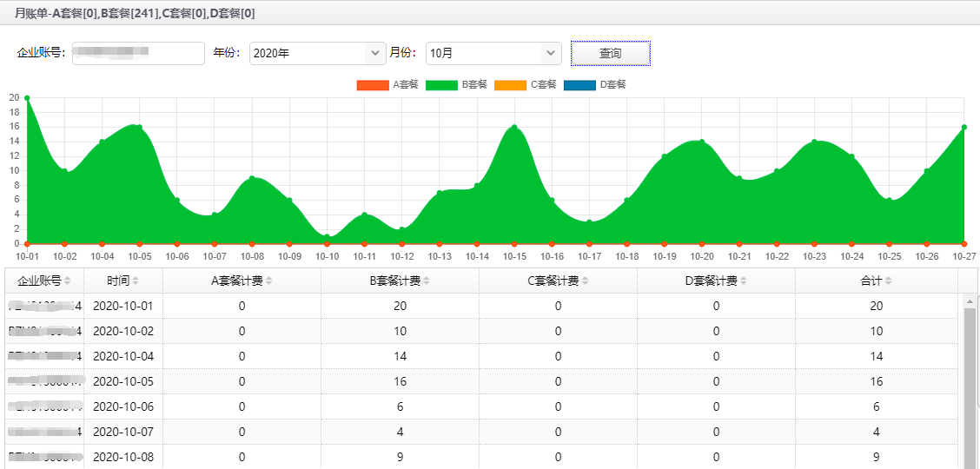The width and height of the screenshot is (980, 469).
Task: Open the 年份 dropdown showing 2020年
Action: 317,54
